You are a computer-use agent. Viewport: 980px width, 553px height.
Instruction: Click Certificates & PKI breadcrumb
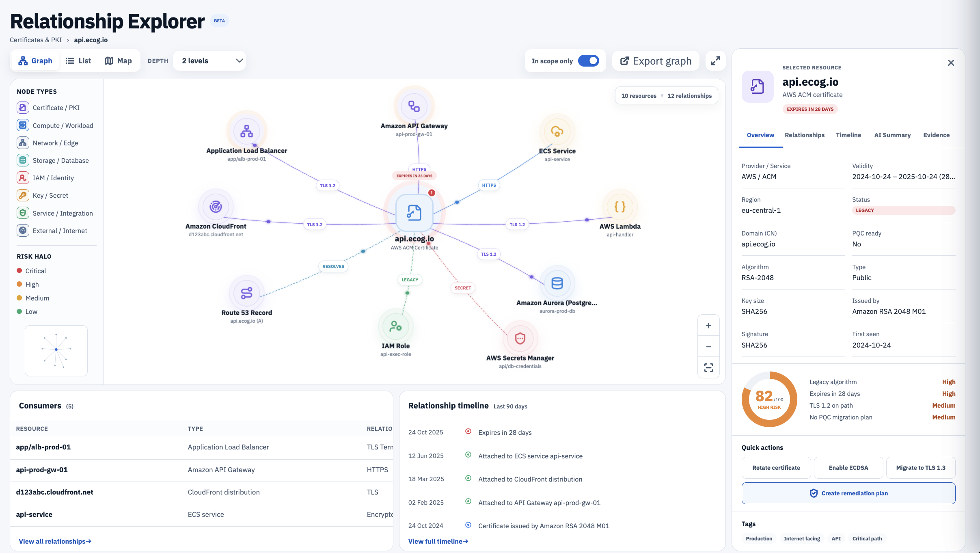tap(36, 40)
